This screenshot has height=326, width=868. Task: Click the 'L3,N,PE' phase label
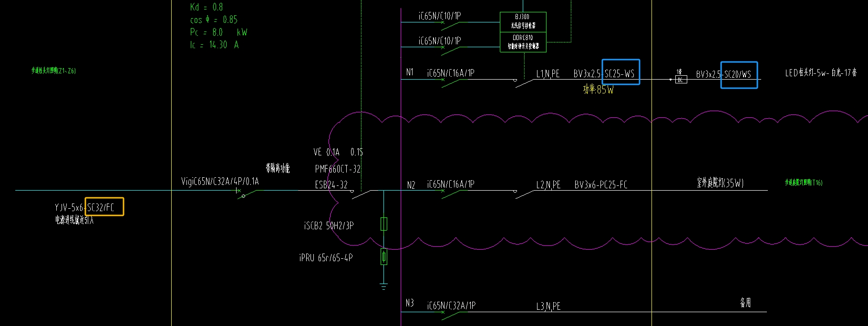pos(548,306)
